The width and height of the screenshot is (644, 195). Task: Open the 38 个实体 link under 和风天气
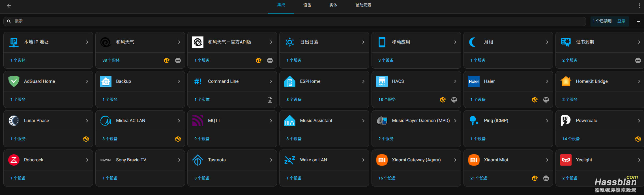[111, 60]
